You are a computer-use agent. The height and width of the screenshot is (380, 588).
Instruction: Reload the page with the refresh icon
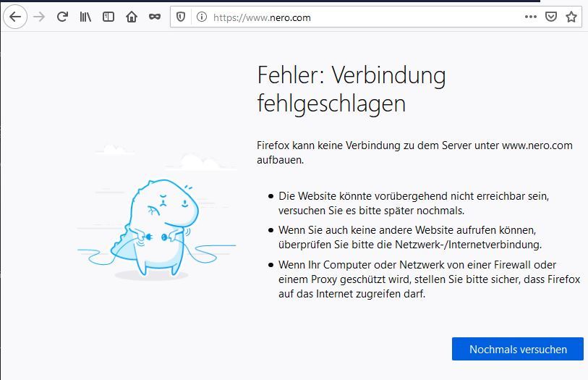62,17
